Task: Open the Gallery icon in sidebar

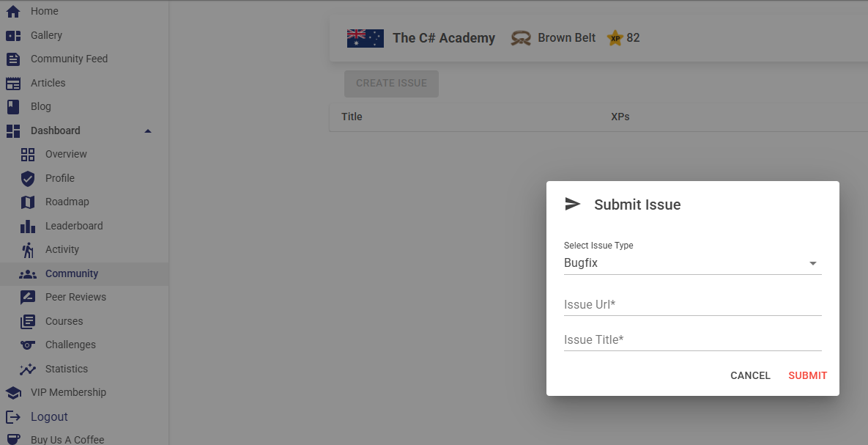Action: coord(12,35)
